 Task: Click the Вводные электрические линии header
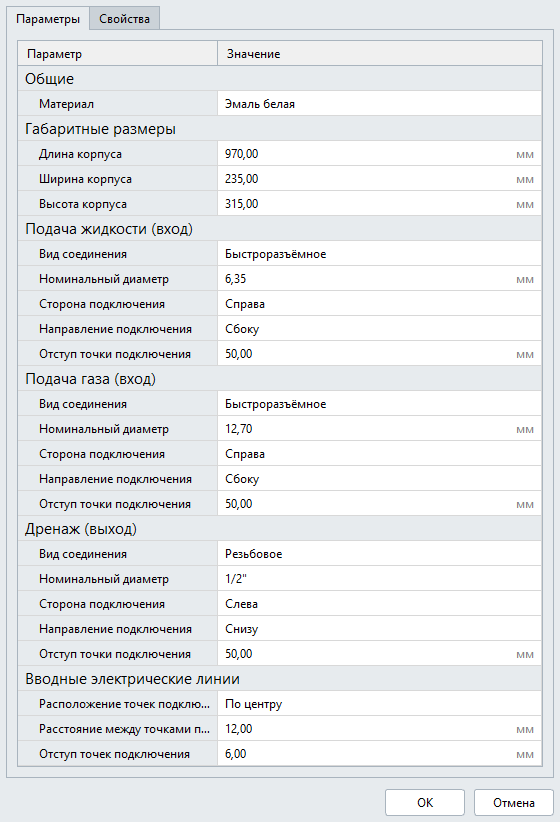click(279, 679)
